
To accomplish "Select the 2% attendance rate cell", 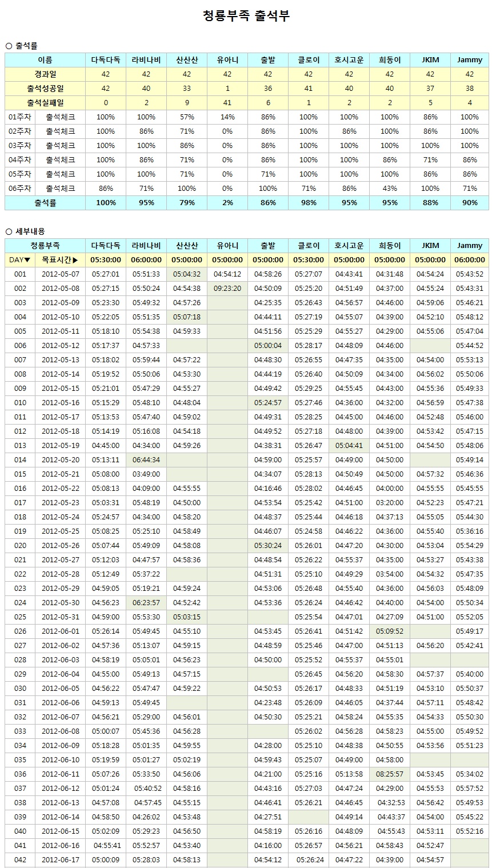I will coord(227,203).
